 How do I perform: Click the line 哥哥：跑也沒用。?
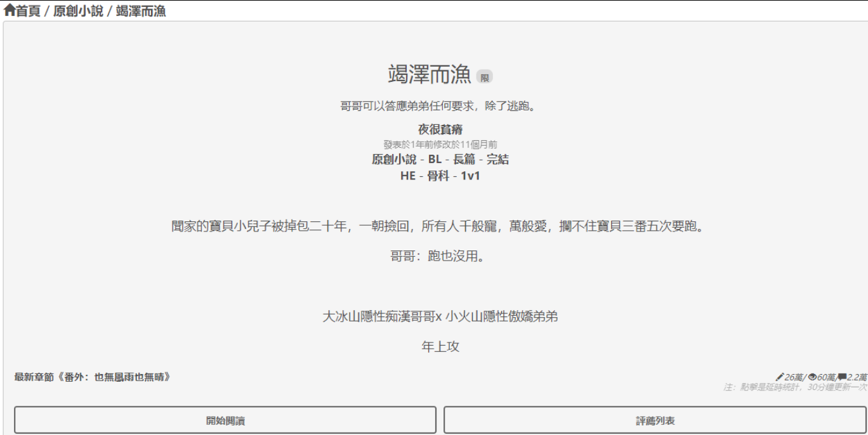tap(439, 257)
